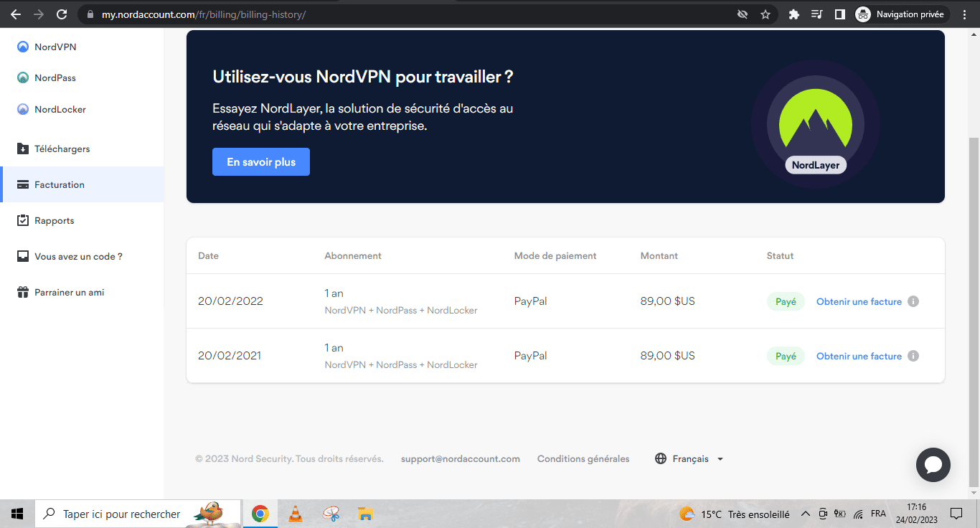Open the Extensions puzzle icon
This screenshot has width=980, height=528.
tap(794, 14)
